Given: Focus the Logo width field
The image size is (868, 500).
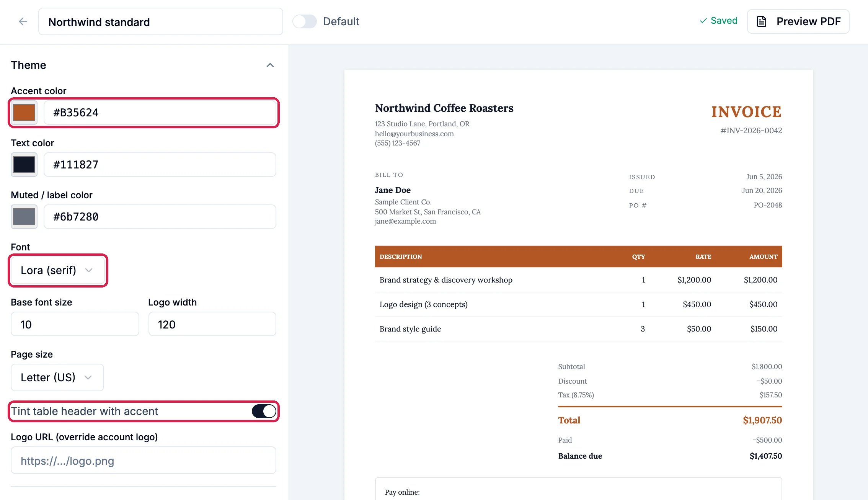Looking at the screenshot, I should (x=212, y=324).
